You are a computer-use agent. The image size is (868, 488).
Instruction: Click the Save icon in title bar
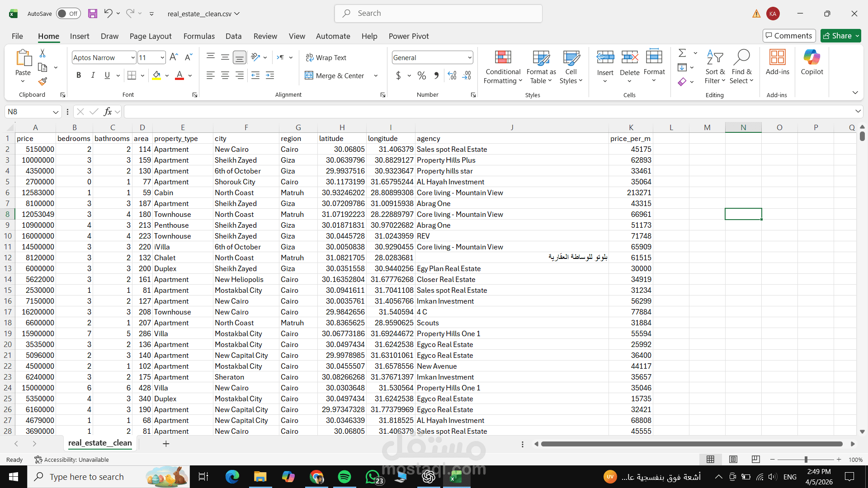click(x=93, y=14)
